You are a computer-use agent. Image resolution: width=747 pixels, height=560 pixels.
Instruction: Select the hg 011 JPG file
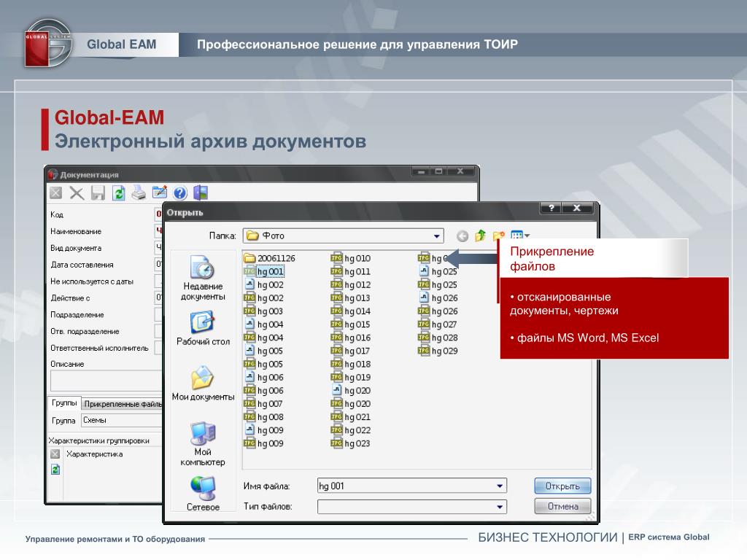(351, 271)
